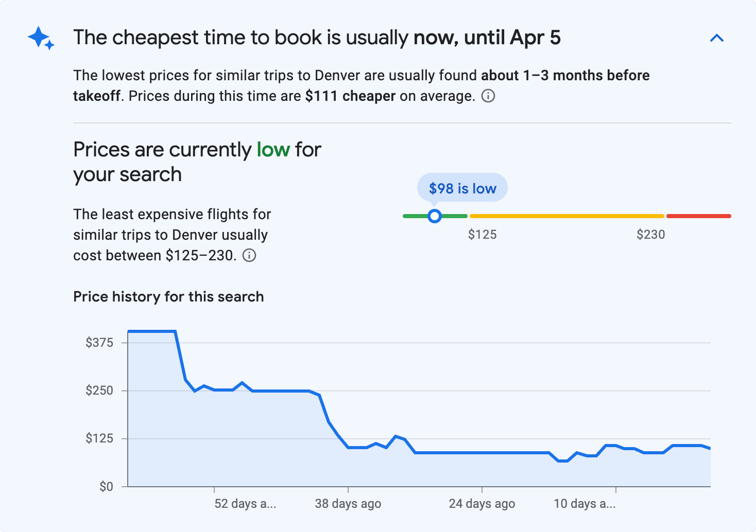Open the info icon beside "$111 cheaper"
The image size is (756, 532).
tap(488, 96)
